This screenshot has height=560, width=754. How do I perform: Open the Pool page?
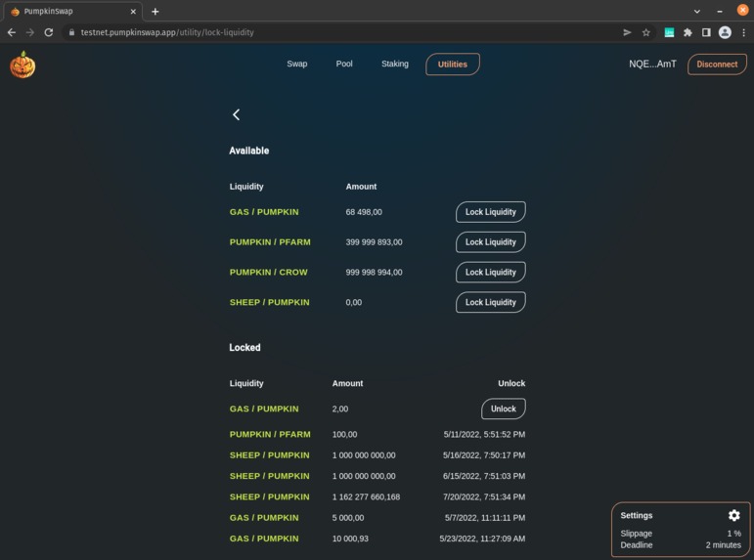344,64
